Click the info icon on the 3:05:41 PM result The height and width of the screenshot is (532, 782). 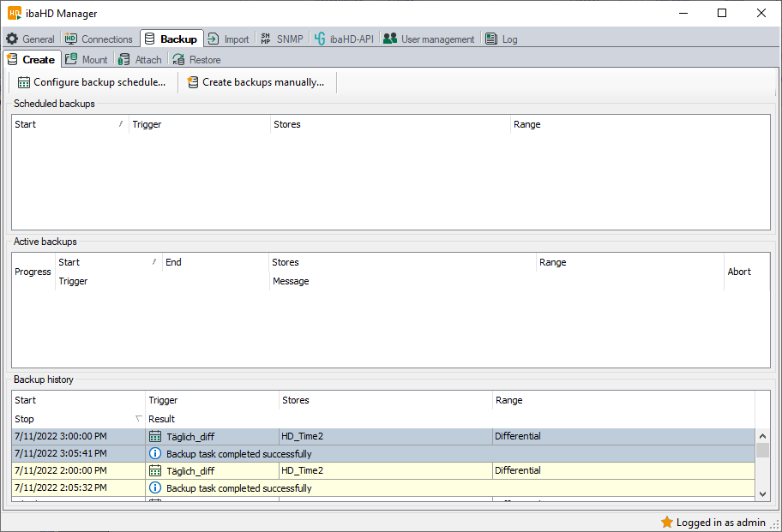click(155, 453)
